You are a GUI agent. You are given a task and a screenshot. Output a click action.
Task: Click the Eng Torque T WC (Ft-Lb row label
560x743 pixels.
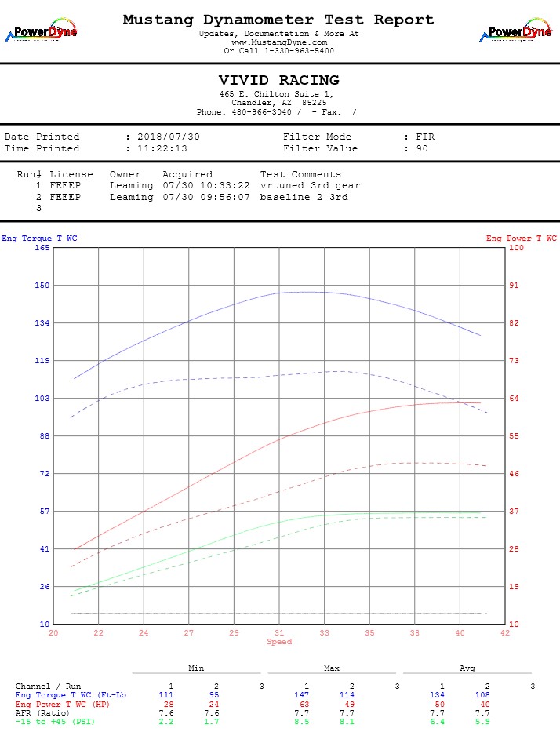point(71,695)
